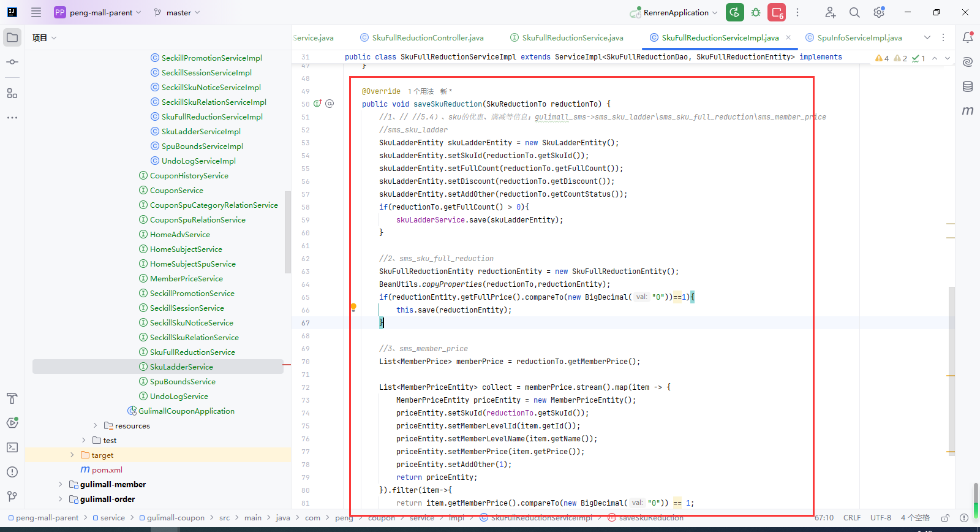Expand the gulimall-order module
This screenshot has width=980, height=532.
pos(60,499)
